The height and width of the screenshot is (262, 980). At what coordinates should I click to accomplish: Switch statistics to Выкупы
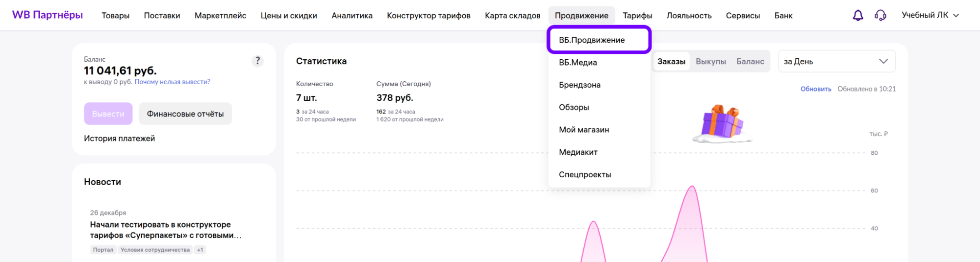coord(710,62)
